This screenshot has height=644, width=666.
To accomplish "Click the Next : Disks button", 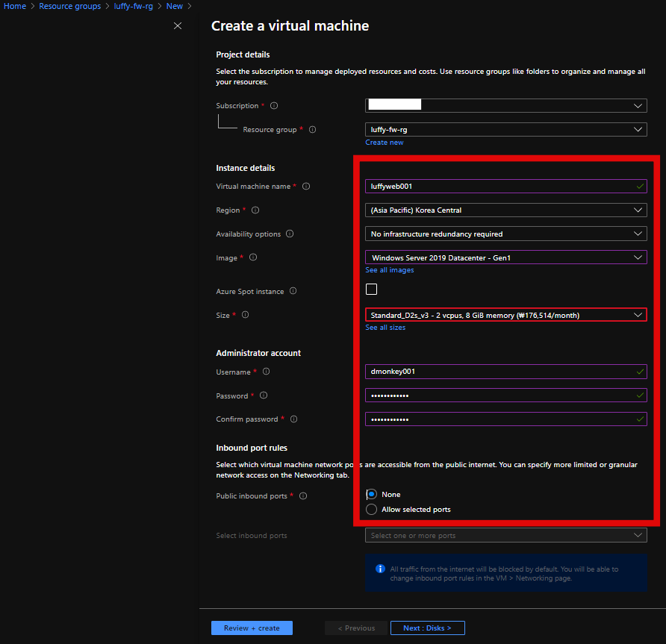I will [427, 628].
